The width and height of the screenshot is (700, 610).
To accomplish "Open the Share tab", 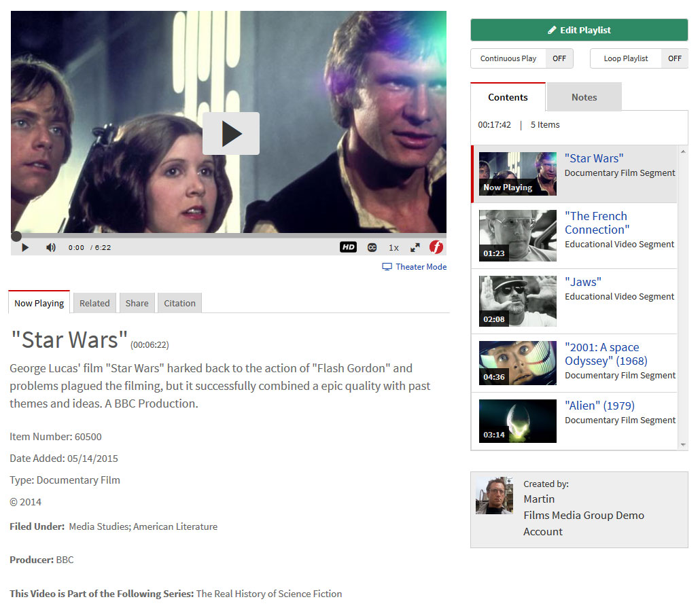I will [137, 304].
